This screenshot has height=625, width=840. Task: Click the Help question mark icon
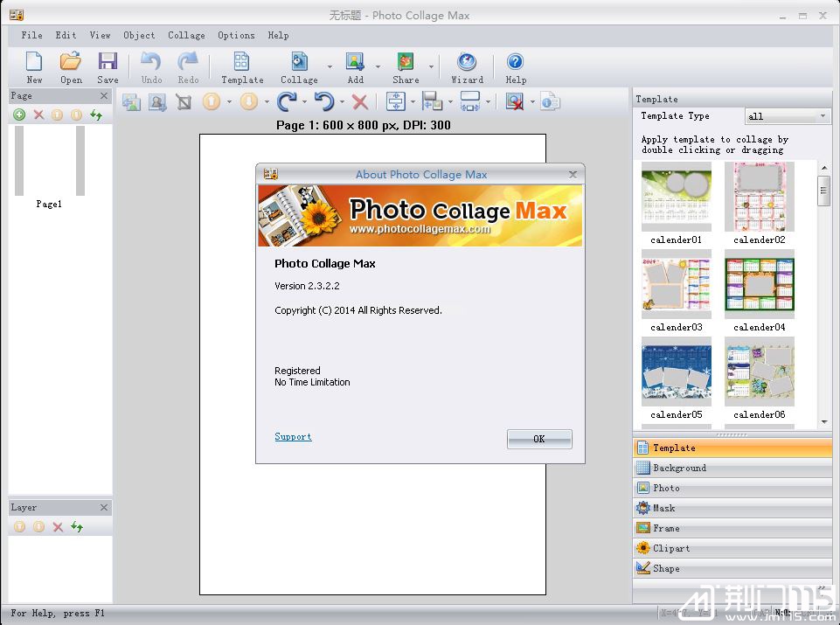tap(516, 61)
